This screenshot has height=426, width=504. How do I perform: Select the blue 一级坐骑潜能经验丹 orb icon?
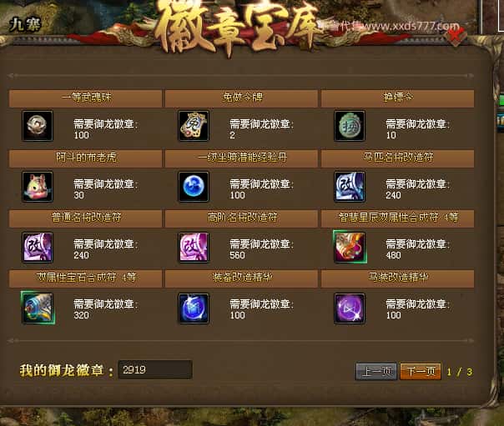(194, 186)
